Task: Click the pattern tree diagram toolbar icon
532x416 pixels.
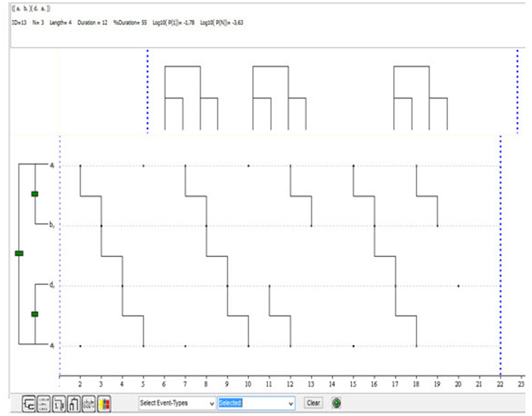Action: [29, 403]
